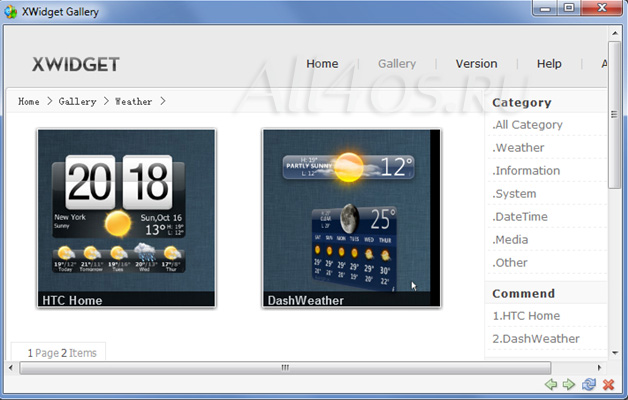The image size is (628, 400).
Task: Click the vertical scrollbar up arrow
Action: click(615, 33)
